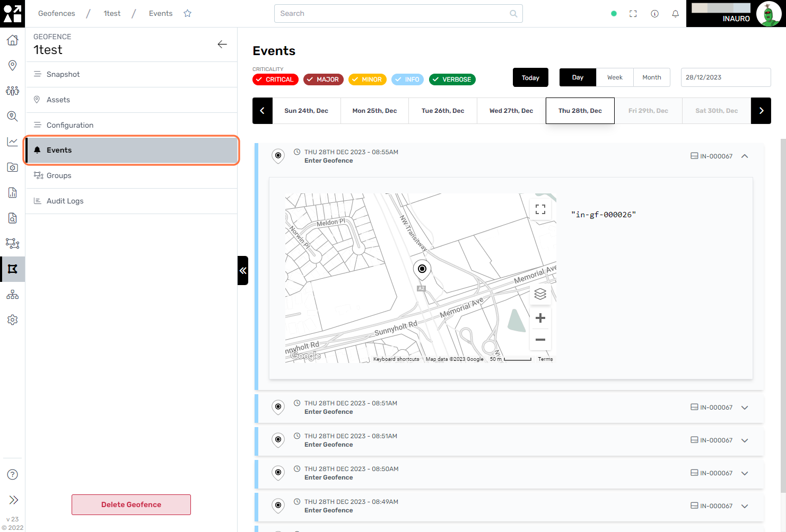
Task: Open the analytics chart sidebar icon
Action: [x=12, y=141]
